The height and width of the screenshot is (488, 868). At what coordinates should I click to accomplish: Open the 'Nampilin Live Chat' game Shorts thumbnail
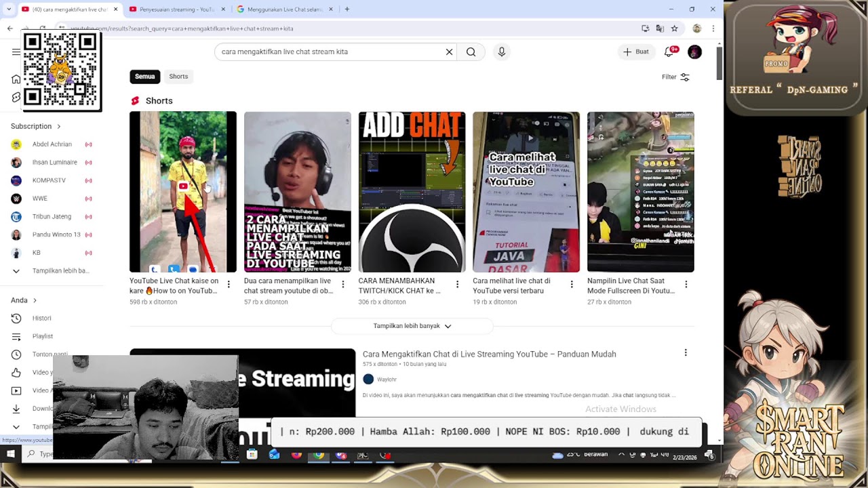click(641, 192)
